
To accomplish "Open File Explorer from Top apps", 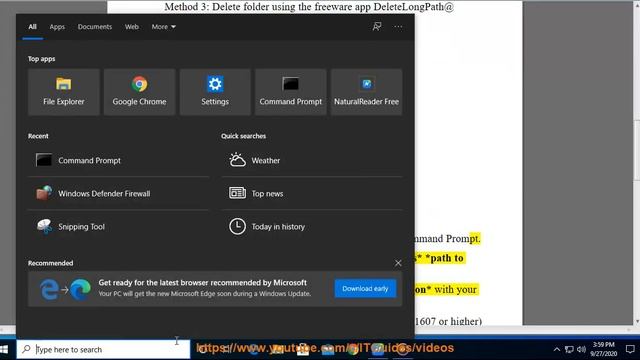I will pos(64,92).
